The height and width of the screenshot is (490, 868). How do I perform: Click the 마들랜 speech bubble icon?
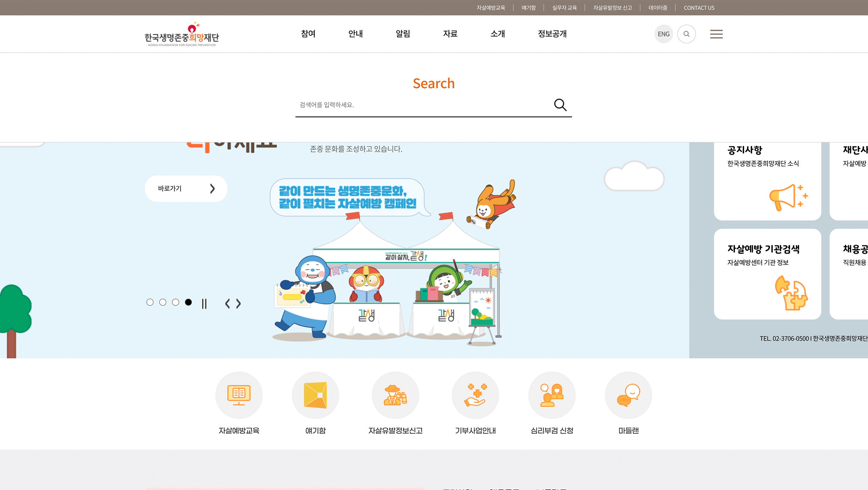[x=629, y=395]
